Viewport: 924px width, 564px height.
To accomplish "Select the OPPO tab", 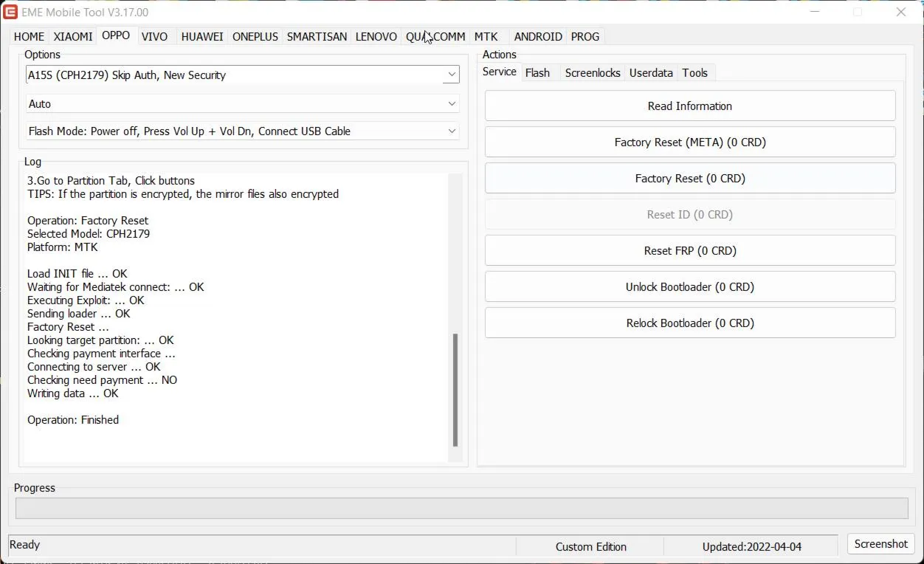I will click(116, 35).
